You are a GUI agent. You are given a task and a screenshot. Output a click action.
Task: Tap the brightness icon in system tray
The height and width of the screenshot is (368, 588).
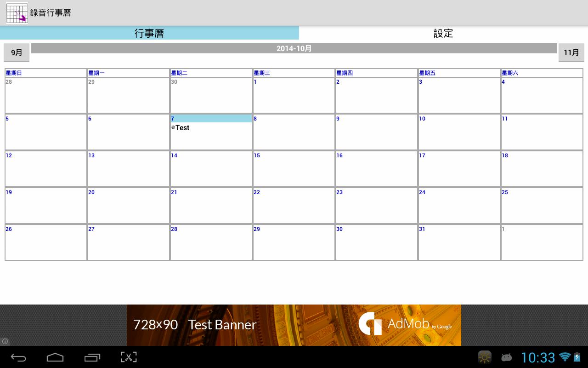point(484,357)
